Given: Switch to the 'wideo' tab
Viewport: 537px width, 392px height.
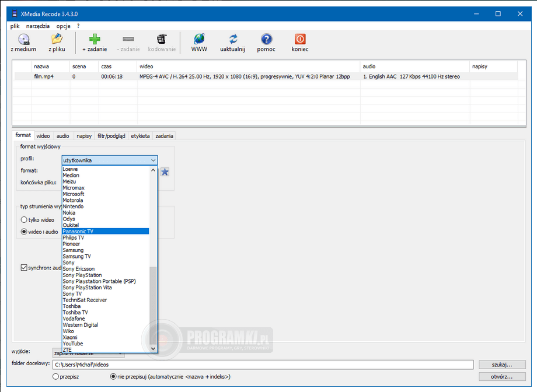Looking at the screenshot, I should point(43,136).
